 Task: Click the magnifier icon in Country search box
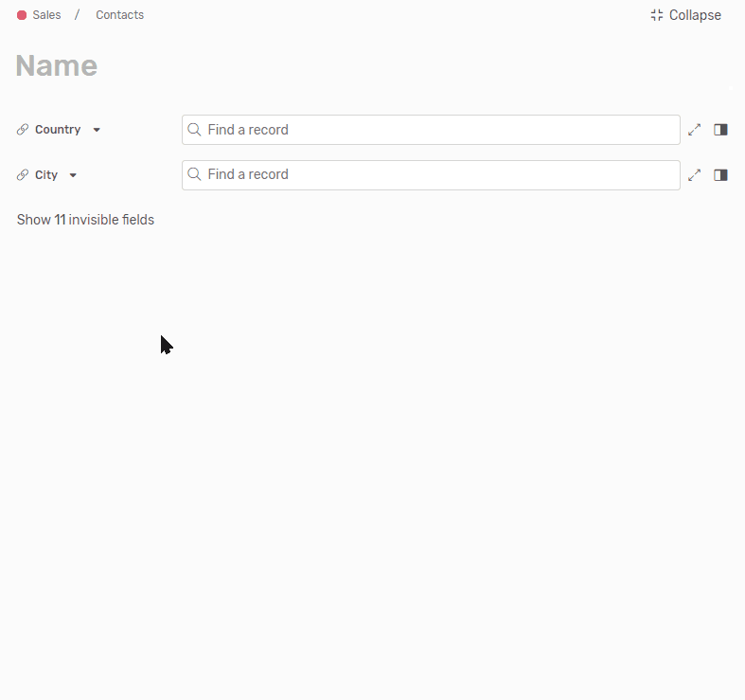(194, 130)
